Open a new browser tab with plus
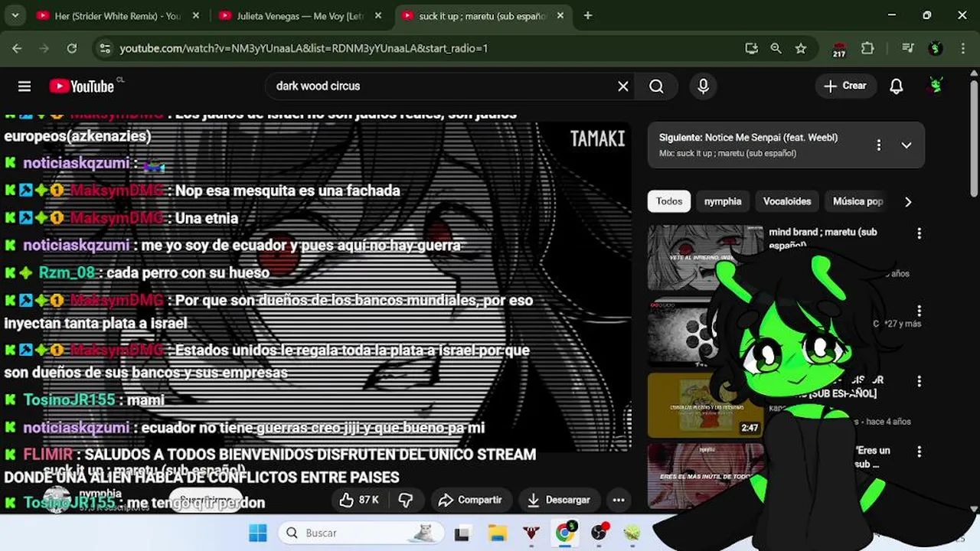 point(588,15)
